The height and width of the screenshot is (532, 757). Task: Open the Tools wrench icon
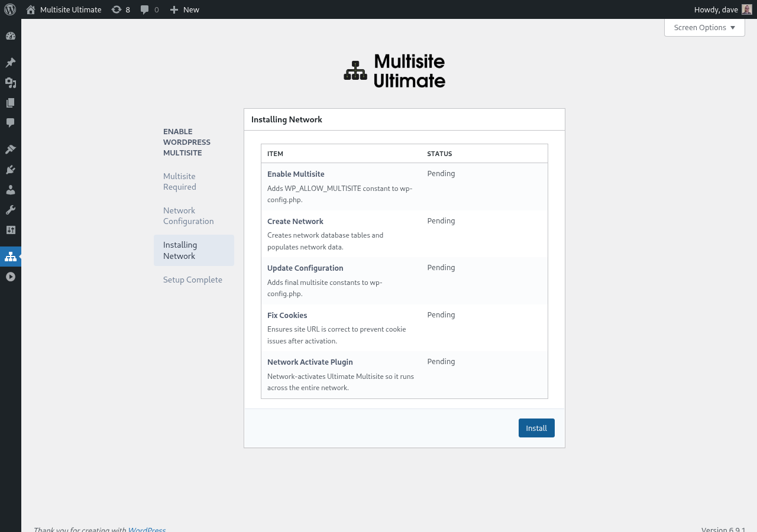(10, 210)
